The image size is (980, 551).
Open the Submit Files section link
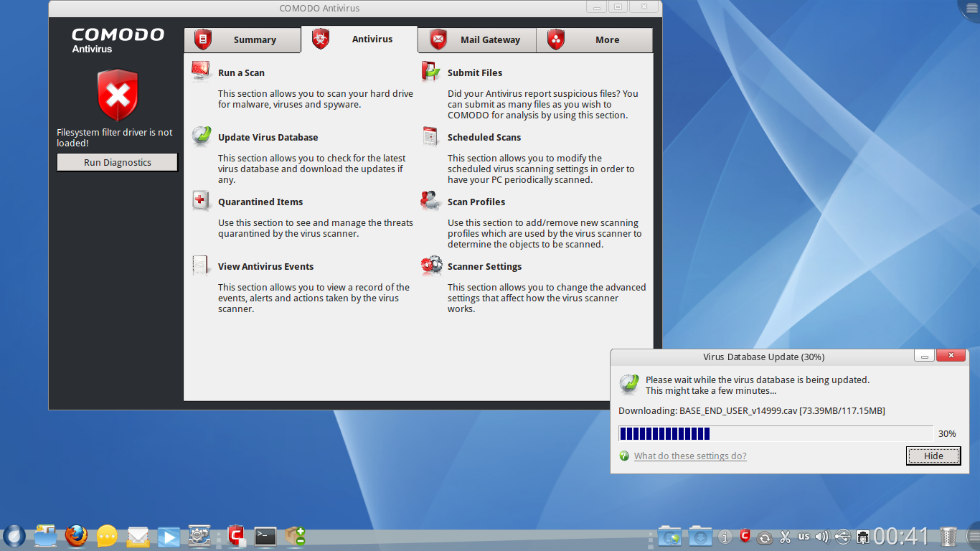475,72
